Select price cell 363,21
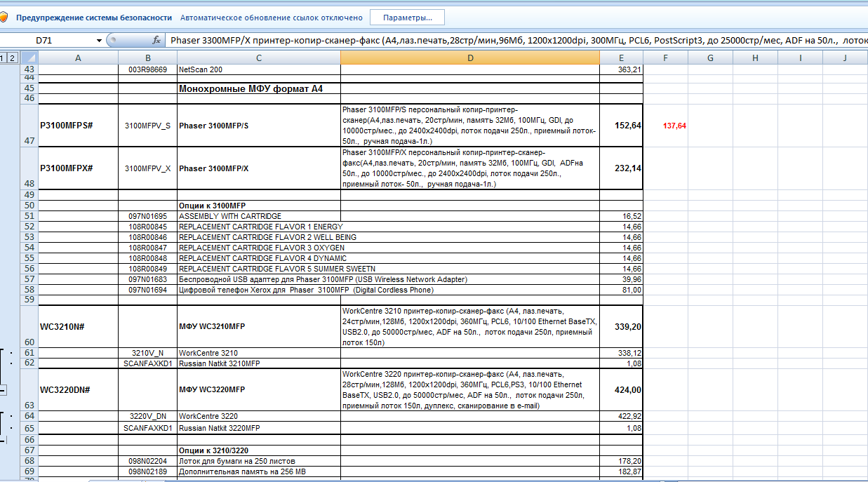Screen dimensions: 868x482 click(x=621, y=69)
